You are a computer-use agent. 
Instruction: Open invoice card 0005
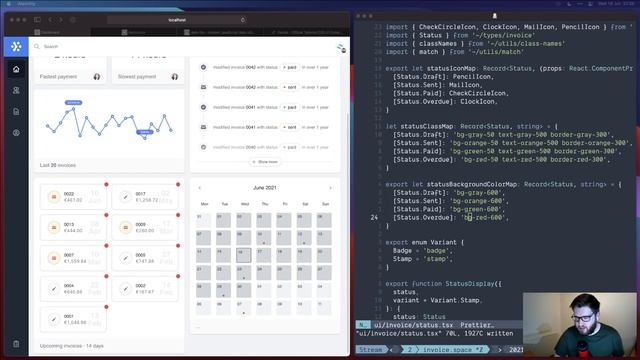(x=145, y=258)
